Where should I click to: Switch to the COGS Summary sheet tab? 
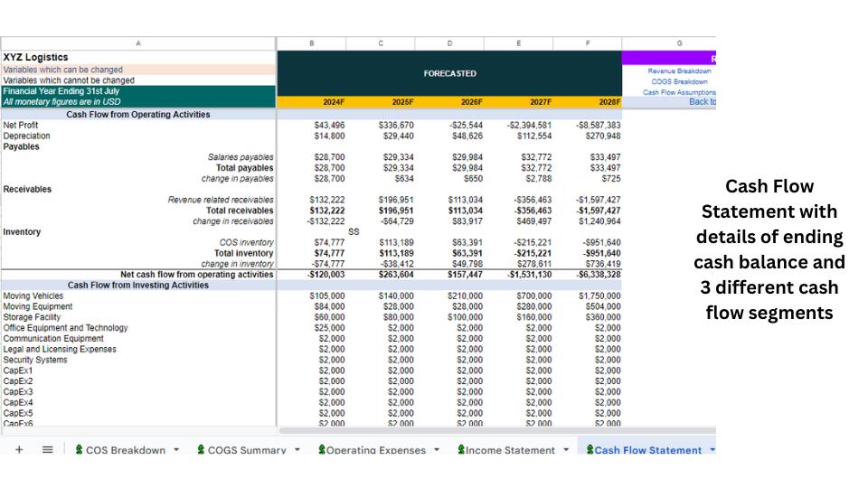[247, 450]
